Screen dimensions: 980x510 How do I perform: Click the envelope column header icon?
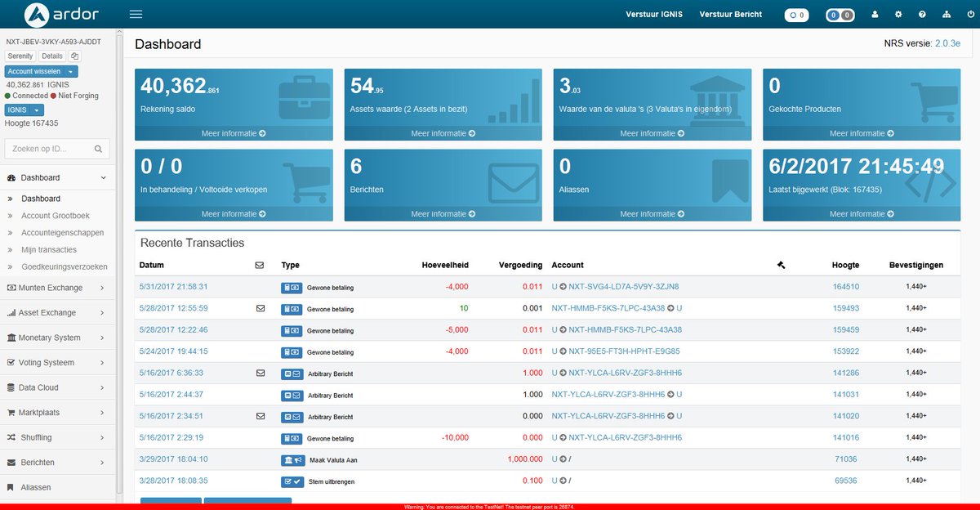[x=260, y=265]
